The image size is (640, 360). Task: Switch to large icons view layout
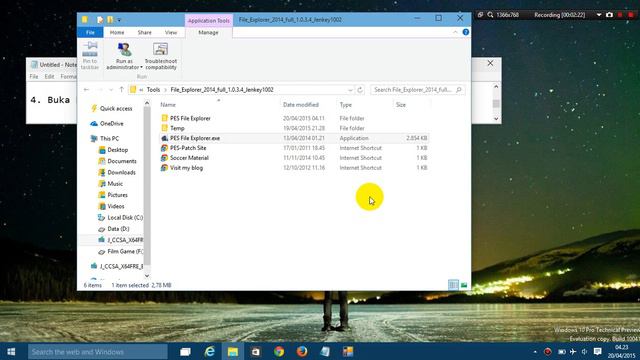[x=464, y=285]
